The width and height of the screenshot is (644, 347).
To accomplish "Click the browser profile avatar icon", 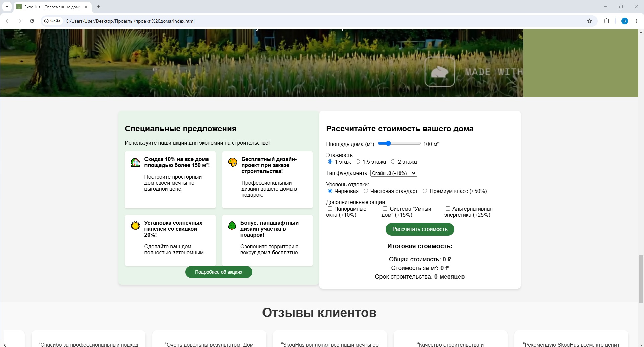I will tap(624, 21).
